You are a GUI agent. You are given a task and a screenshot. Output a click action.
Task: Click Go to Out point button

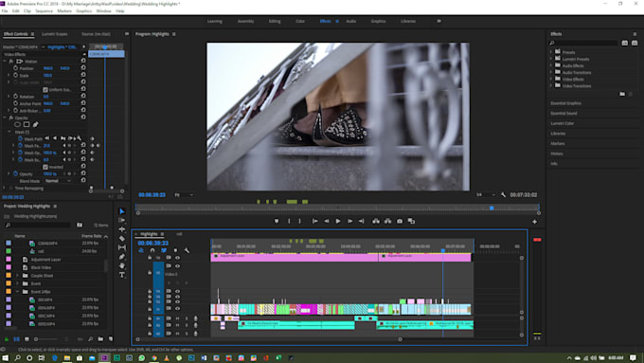pyautogui.click(x=362, y=221)
